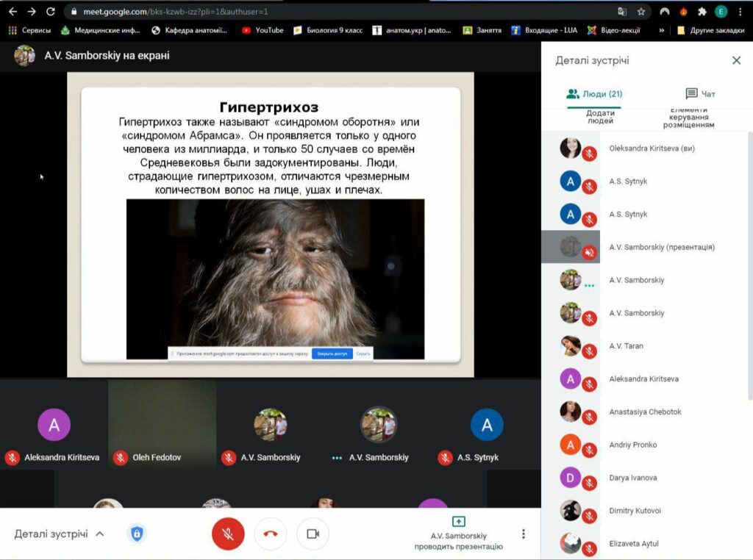Click presenter avatar beside 'на екрані'

click(24, 56)
